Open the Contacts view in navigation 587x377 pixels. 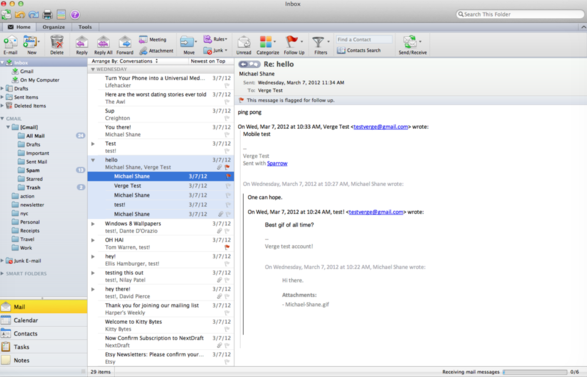[x=43, y=334]
